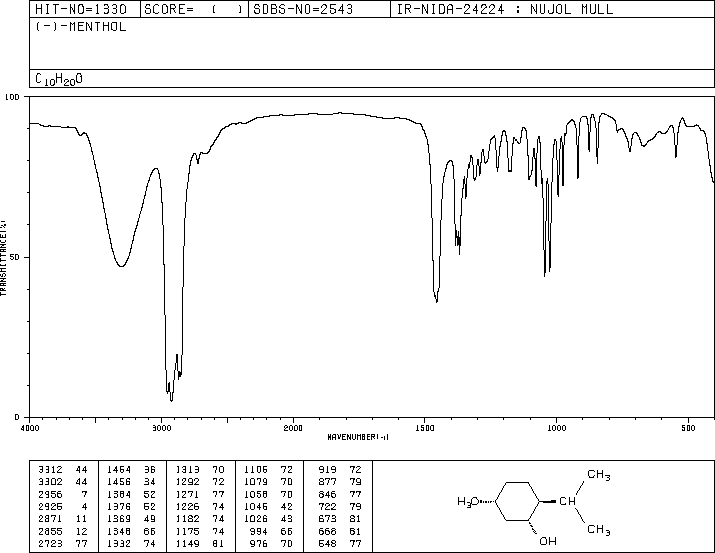Click the 1000 wavenumber axis label

pos(556,428)
